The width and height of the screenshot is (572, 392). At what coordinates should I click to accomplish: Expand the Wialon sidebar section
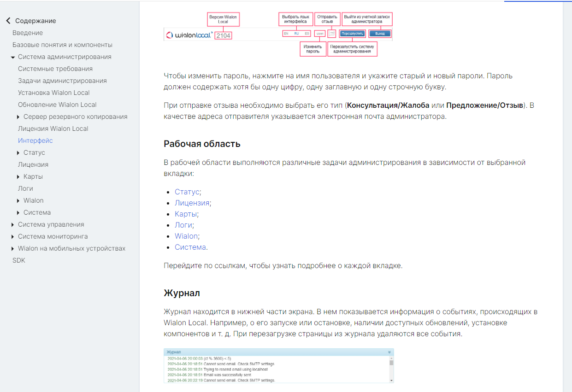coord(18,201)
